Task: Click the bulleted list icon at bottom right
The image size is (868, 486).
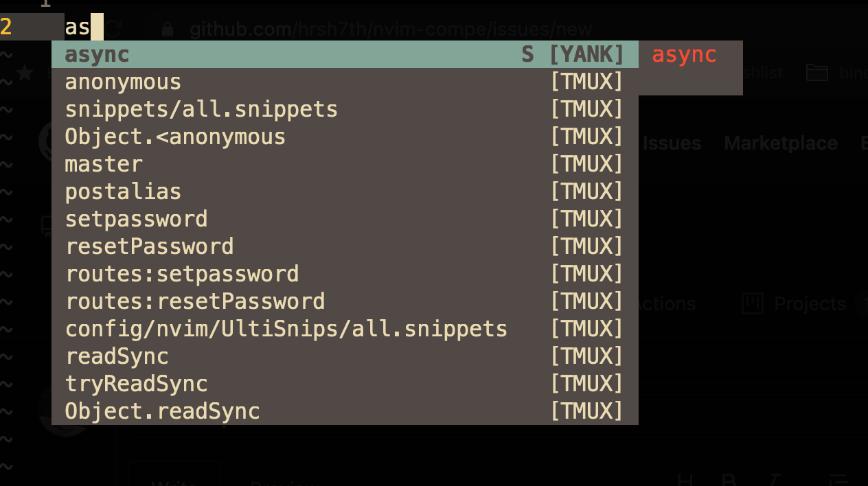Action: point(840,481)
